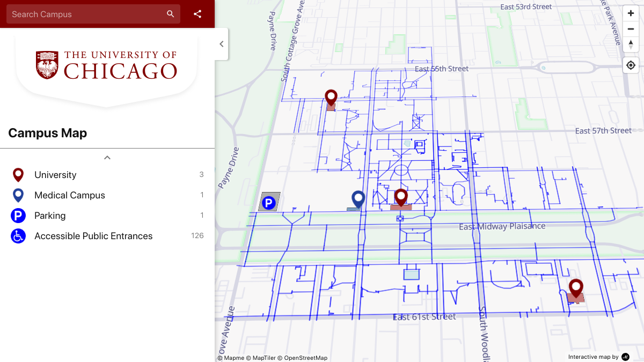Click the blue Parking marker on the map
The width and height of the screenshot is (644, 362).
tap(269, 202)
